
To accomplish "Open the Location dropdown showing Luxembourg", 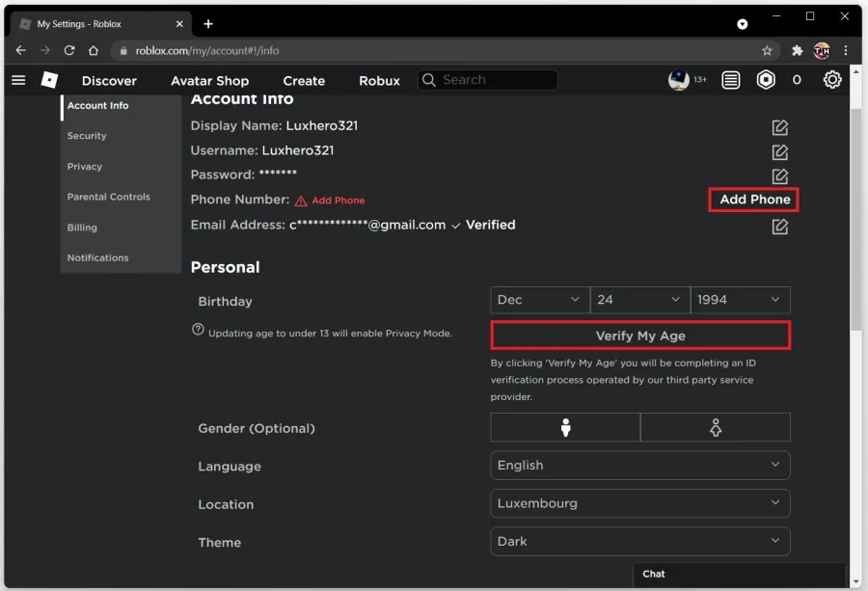I will 640,503.
